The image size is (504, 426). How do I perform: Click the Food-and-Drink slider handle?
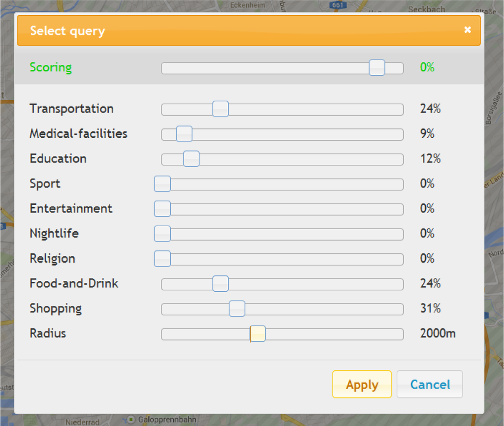pos(220,284)
